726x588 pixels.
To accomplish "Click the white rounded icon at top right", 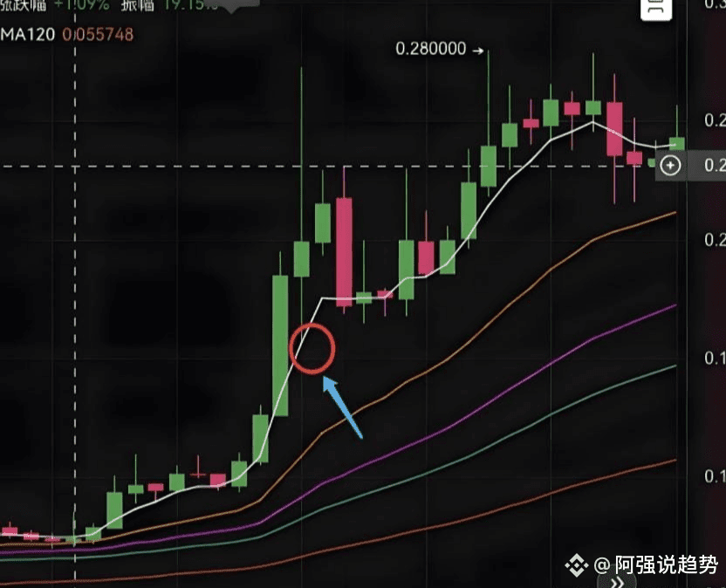I will 656,9.
